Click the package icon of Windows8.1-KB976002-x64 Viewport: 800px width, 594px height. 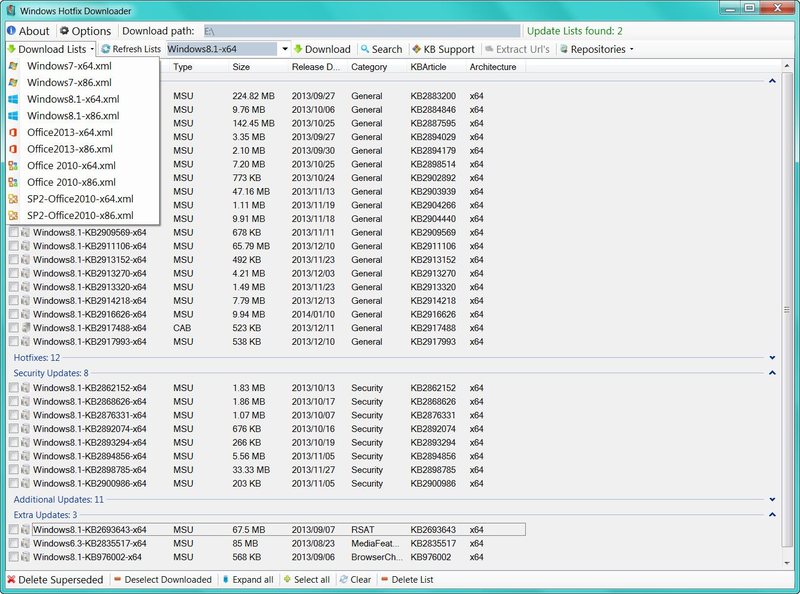click(x=26, y=557)
